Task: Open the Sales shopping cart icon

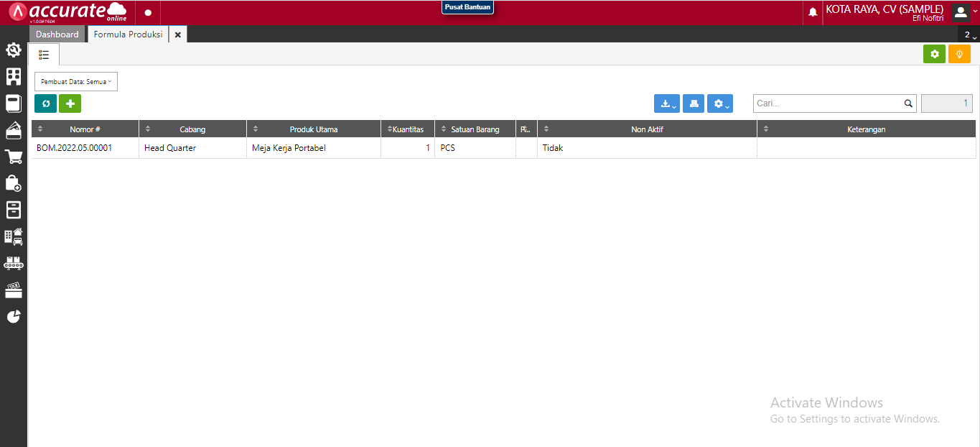Action: point(14,157)
